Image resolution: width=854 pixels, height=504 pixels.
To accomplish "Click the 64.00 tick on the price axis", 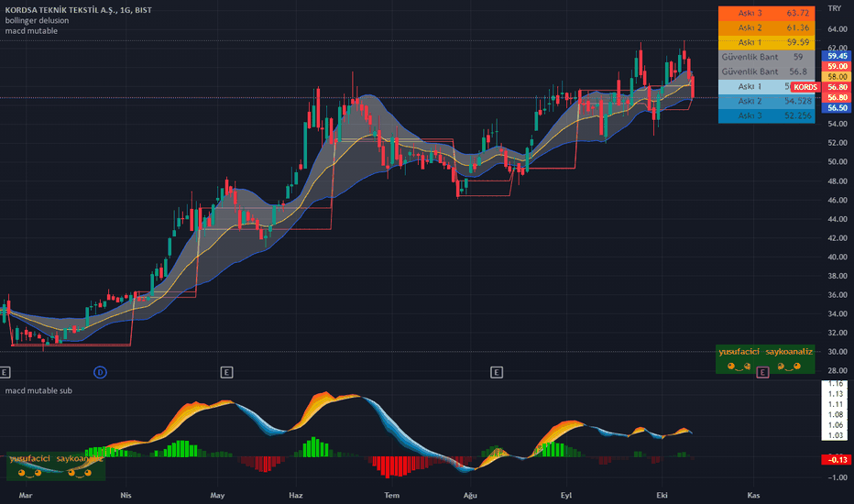I will (x=838, y=29).
